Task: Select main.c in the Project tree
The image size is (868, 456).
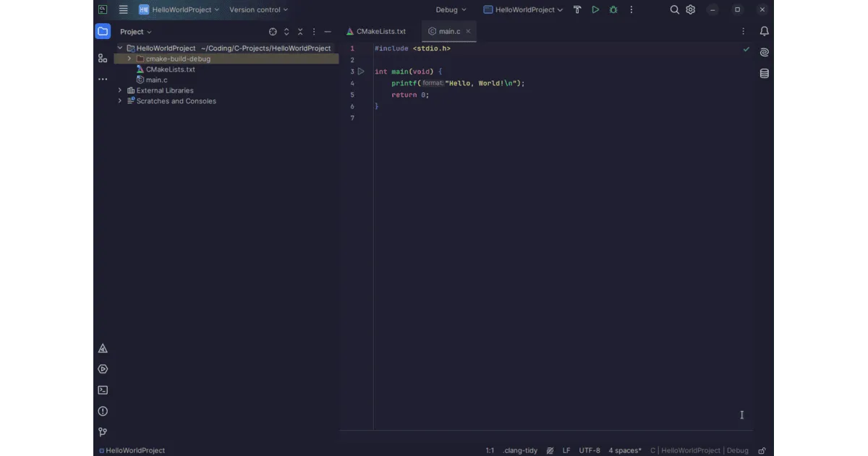Action: pyautogui.click(x=155, y=80)
